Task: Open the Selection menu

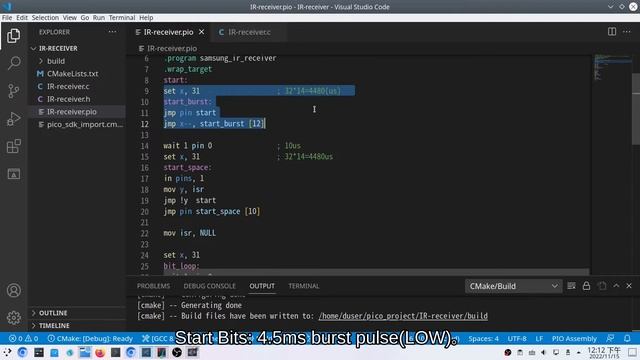Action: pyautogui.click(x=45, y=18)
